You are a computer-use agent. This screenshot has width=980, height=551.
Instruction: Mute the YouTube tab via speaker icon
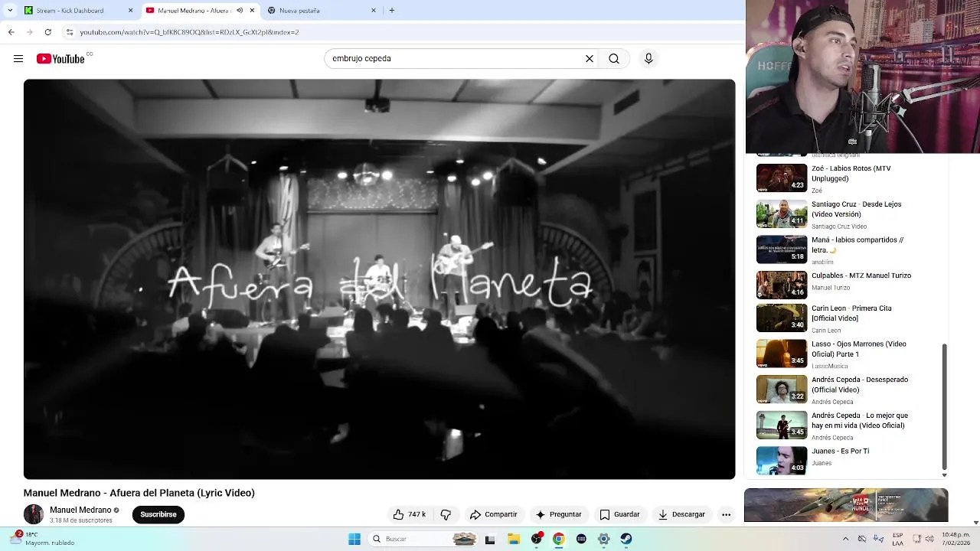[x=240, y=11]
